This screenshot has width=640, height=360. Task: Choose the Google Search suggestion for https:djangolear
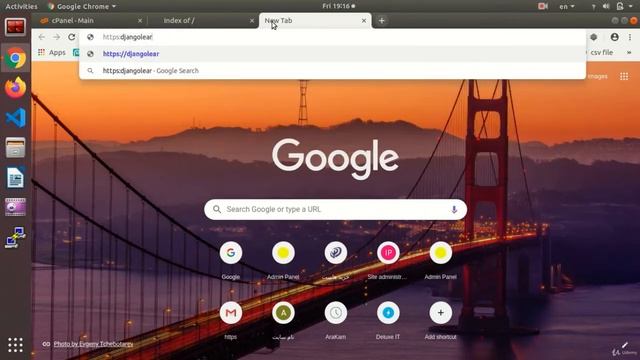(333, 71)
